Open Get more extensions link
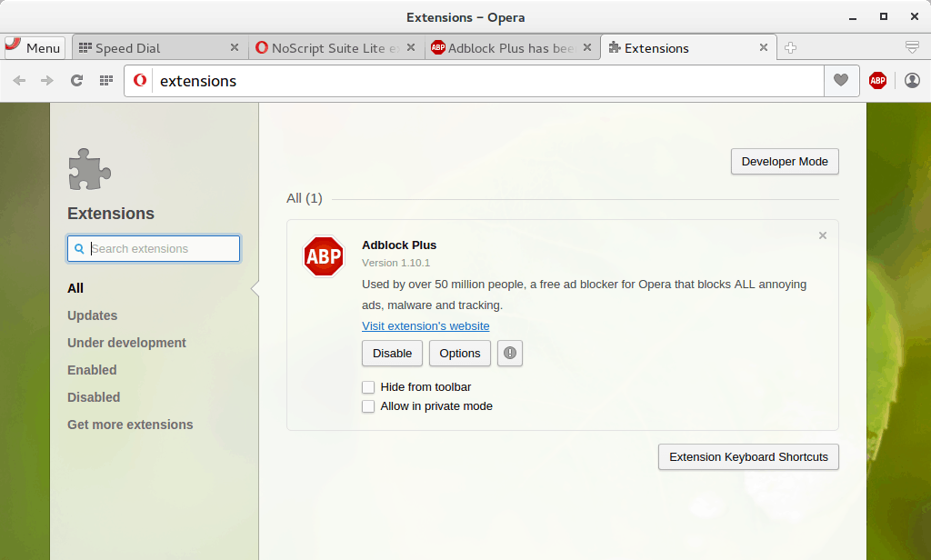931x560 pixels. tap(130, 425)
